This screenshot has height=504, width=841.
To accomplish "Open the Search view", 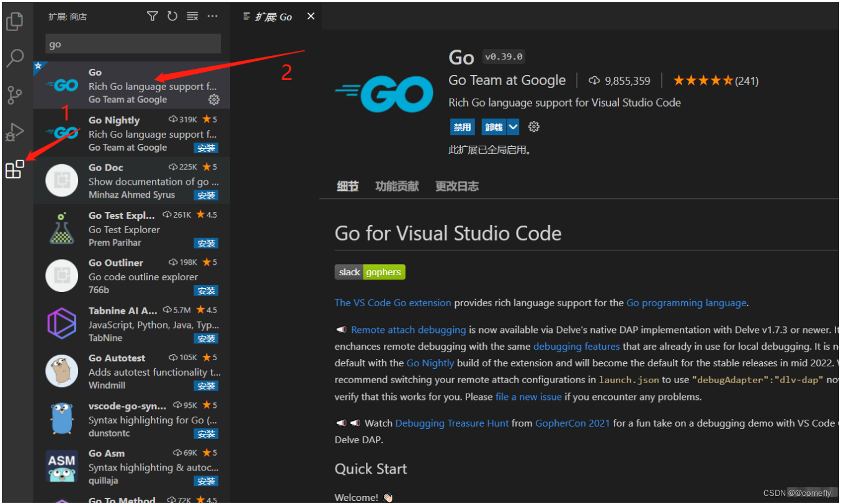I will (14, 58).
